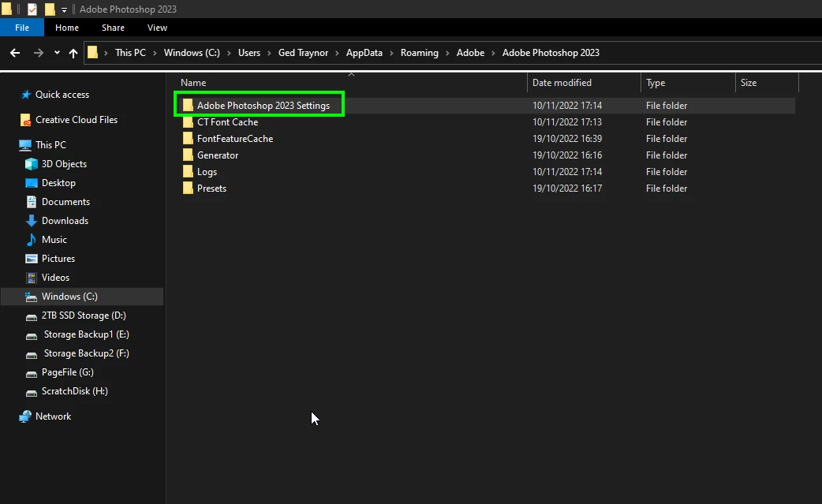Select the FontFeatureCache folder
Viewport: 822px width, 504px height.
(x=235, y=139)
